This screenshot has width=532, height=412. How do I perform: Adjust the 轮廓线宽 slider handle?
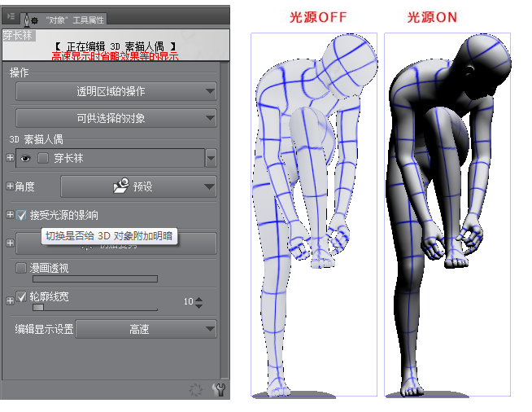(38, 307)
